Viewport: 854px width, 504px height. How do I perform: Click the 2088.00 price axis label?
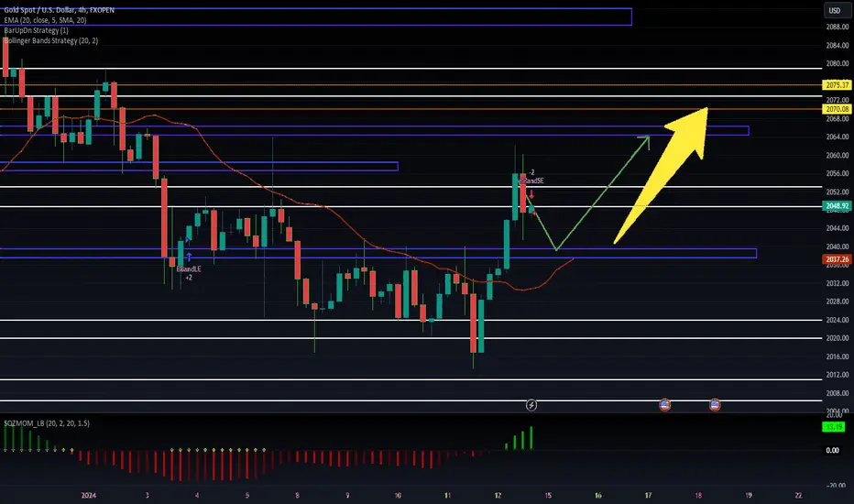tap(838, 27)
